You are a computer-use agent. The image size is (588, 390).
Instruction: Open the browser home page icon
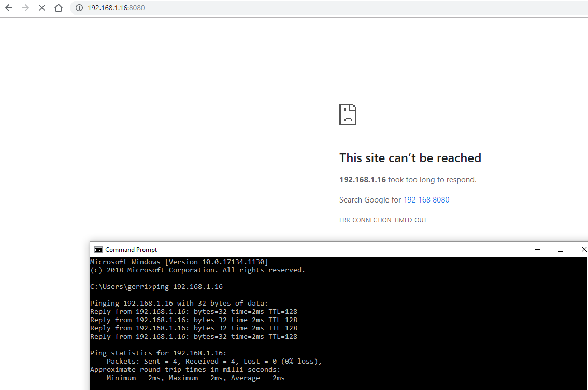click(59, 8)
